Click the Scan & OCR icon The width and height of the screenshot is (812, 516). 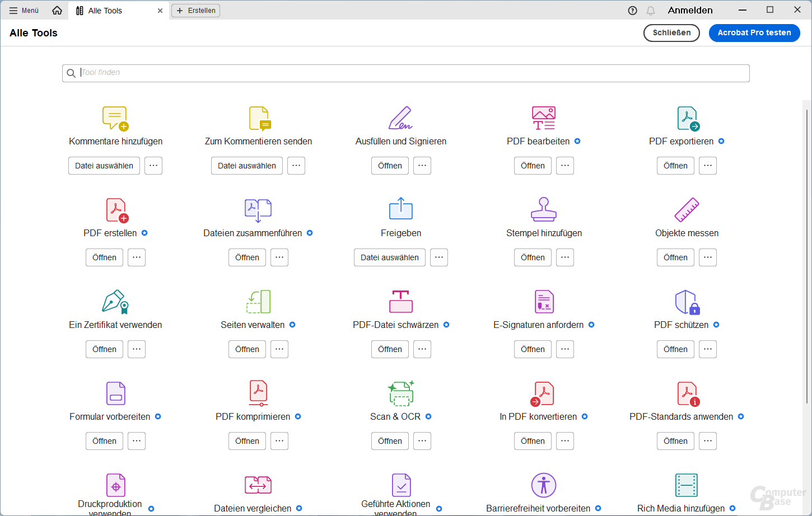point(401,393)
